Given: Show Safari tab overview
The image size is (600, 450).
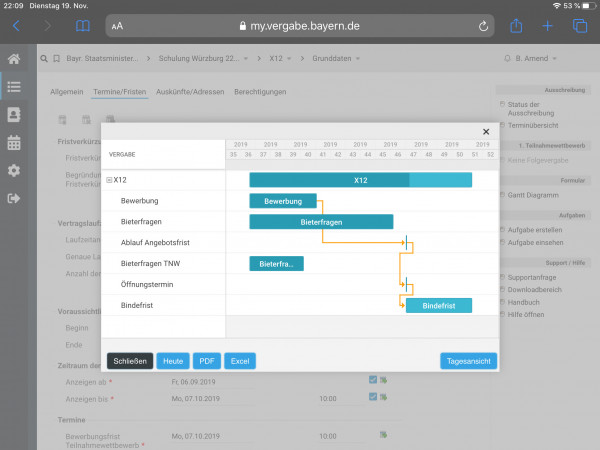Looking at the screenshot, I should (x=580, y=26).
